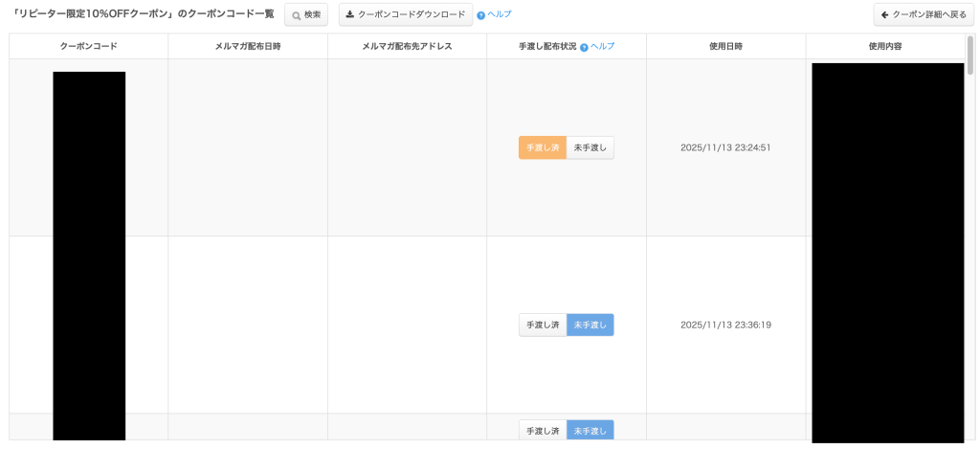Click the download icon for クーポンコードダウンロード
The height and width of the screenshot is (449, 980).
point(350,15)
